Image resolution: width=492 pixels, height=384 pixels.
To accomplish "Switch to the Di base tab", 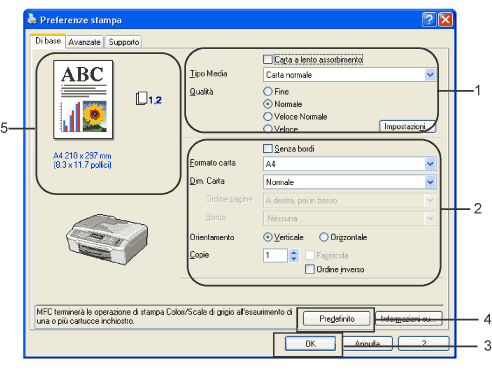I will click(48, 41).
